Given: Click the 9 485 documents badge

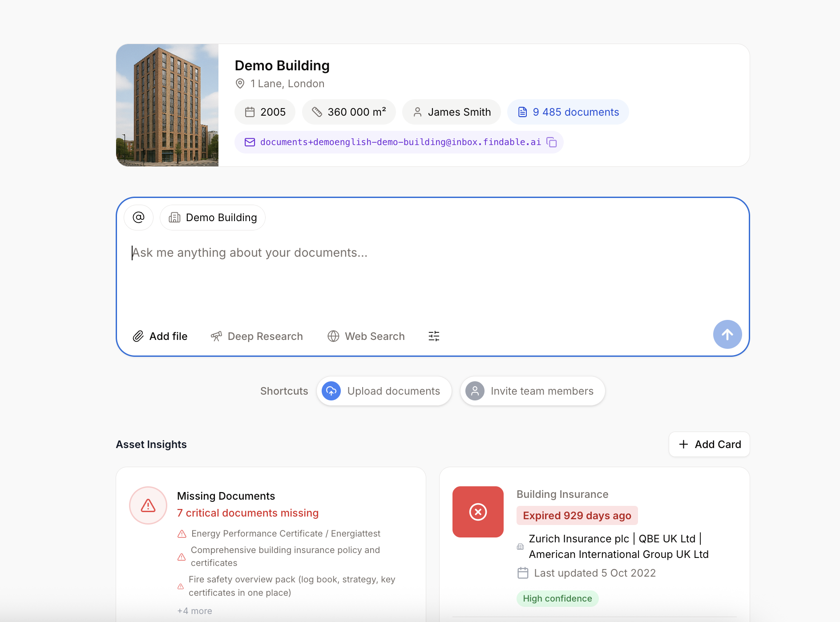Looking at the screenshot, I should click(568, 112).
